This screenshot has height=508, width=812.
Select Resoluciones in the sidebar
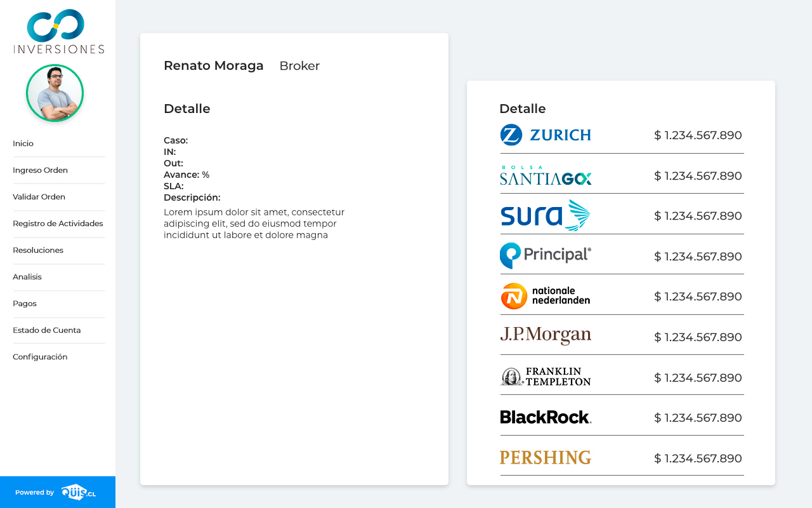[x=38, y=250]
